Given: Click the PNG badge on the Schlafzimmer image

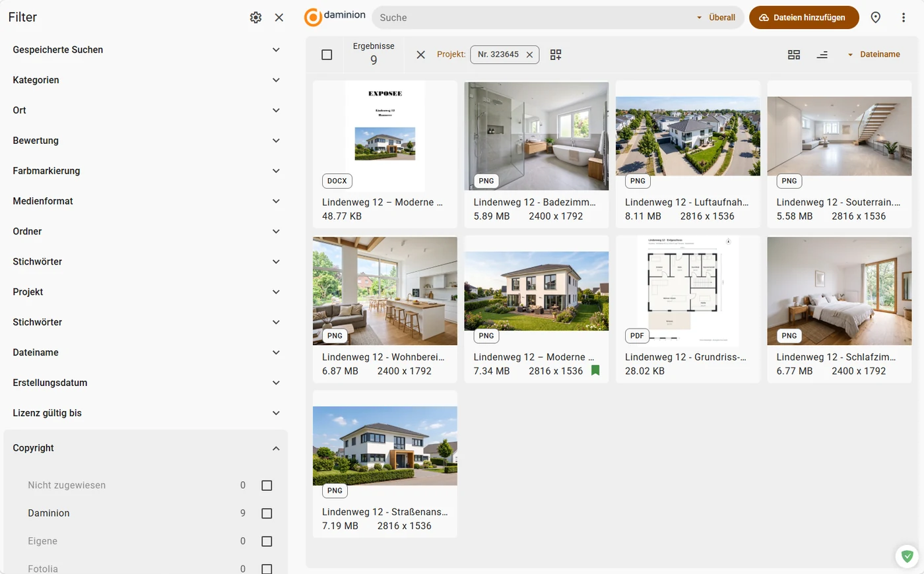Looking at the screenshot, I should point(789,336).
